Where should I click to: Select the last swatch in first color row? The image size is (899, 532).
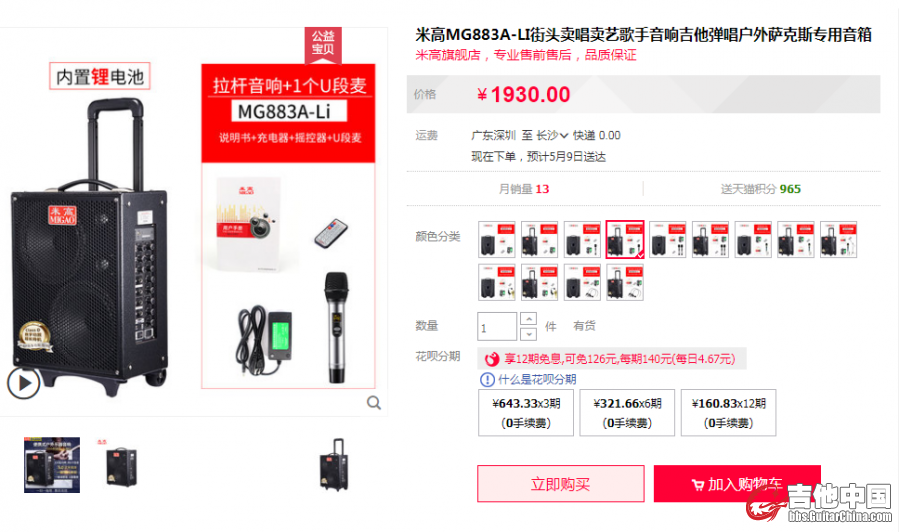(x=838, y=240)
